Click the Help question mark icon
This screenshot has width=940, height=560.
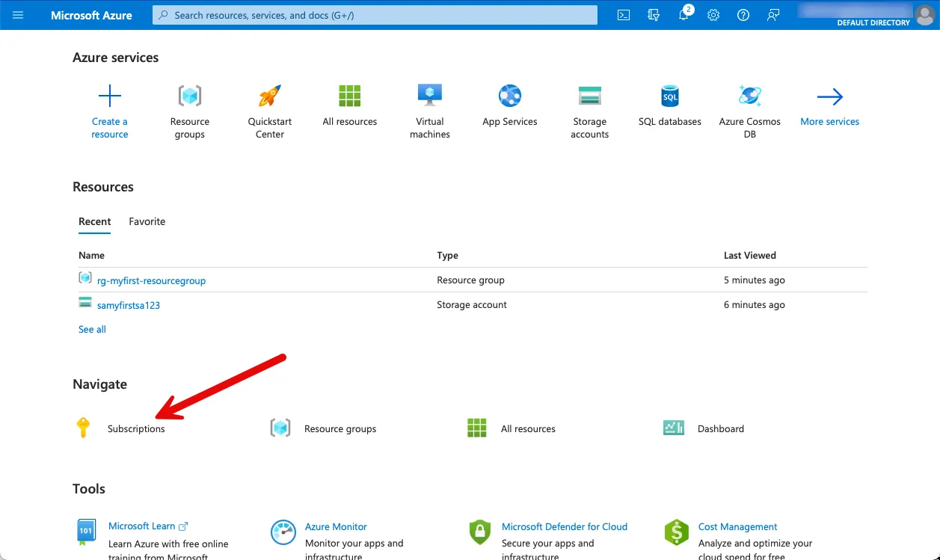click(x=743, y=15)
